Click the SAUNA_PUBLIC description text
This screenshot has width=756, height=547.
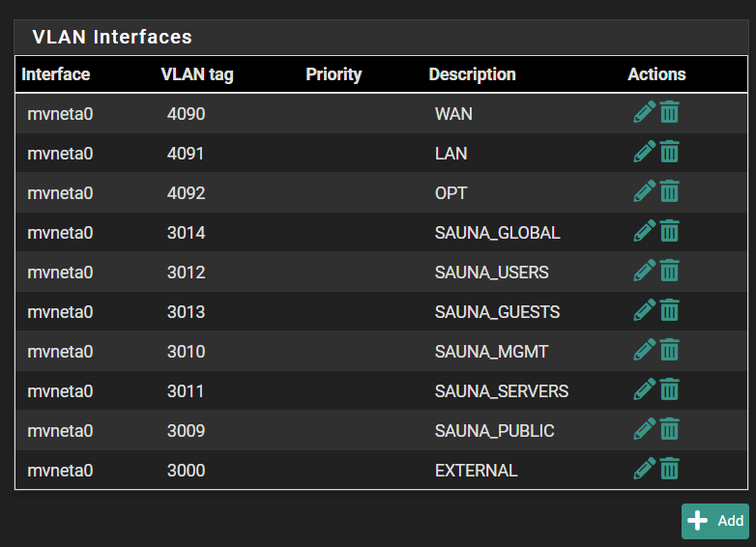(x=494, y=430)
